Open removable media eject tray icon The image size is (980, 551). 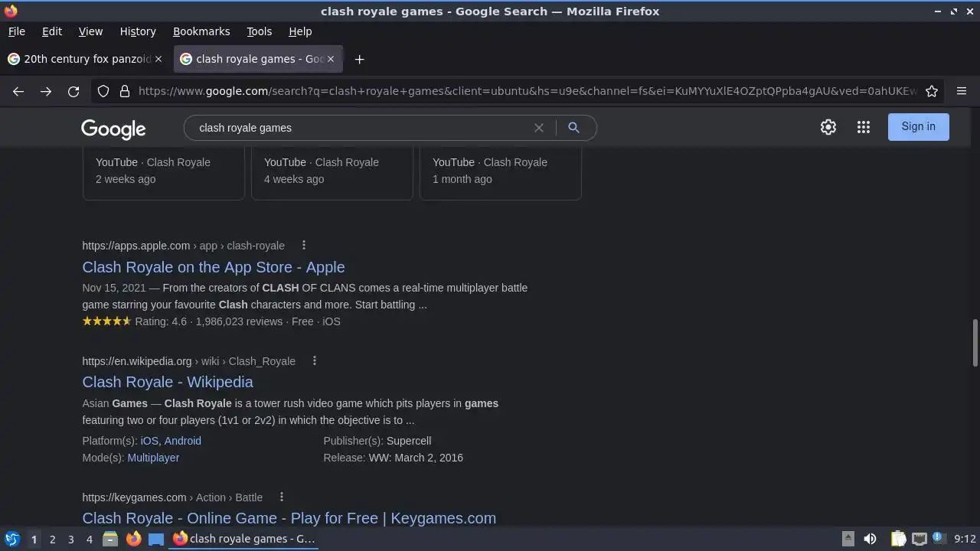click(848, 539)
